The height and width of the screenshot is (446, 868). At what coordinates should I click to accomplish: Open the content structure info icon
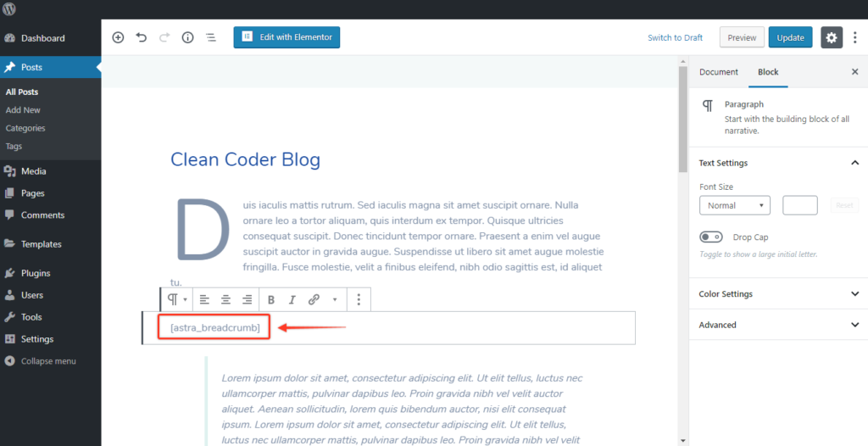coord(187,37)
